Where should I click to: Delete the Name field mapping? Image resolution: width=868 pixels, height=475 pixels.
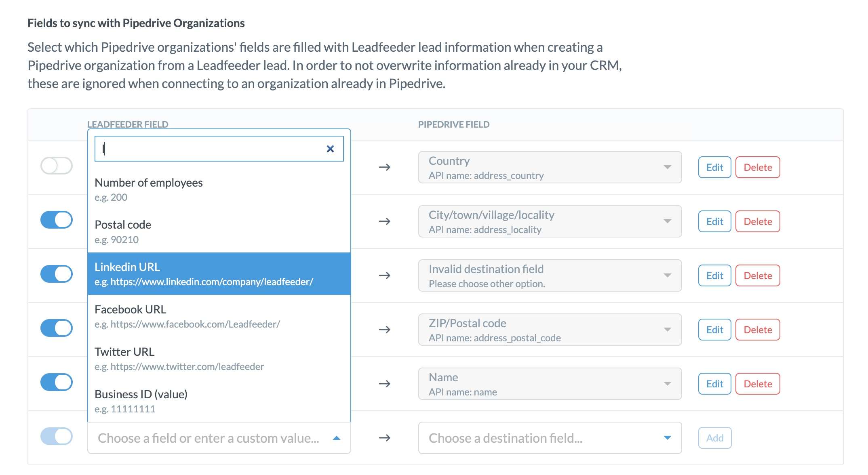[x=758, y=384]
